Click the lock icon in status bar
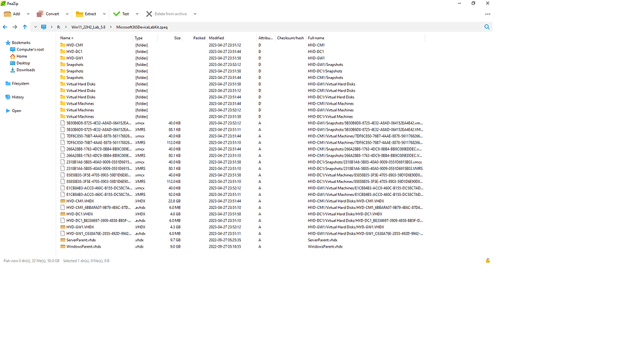Image resolution: width=644 pixels, height=362 pixels. point(488,261)
